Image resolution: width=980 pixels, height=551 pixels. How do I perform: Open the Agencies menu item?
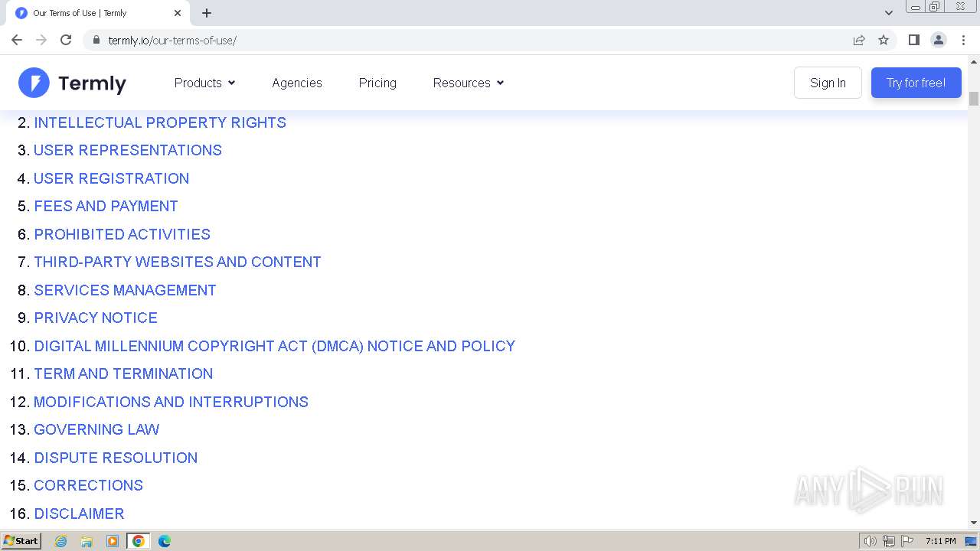tap(297, 83)
